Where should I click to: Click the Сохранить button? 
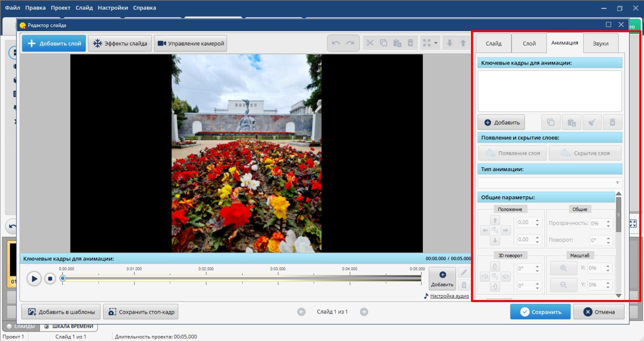coord(540,312)
